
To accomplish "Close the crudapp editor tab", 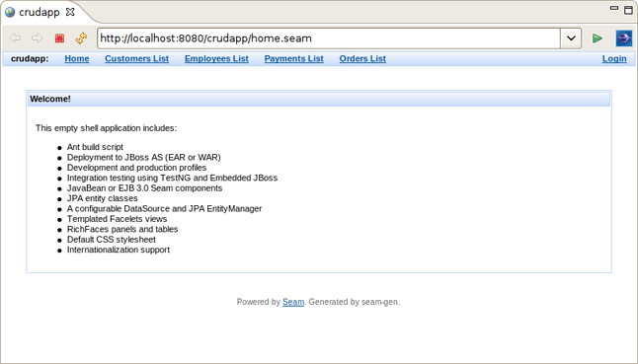I will point(70,12).
